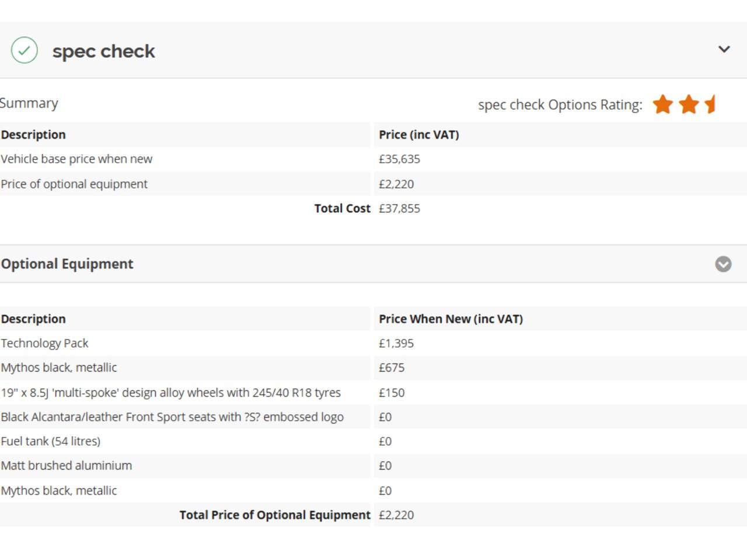Click the 19" multi-spoke alloy wheels entry
Screen dimensions: 747x560
coord(170,393)
